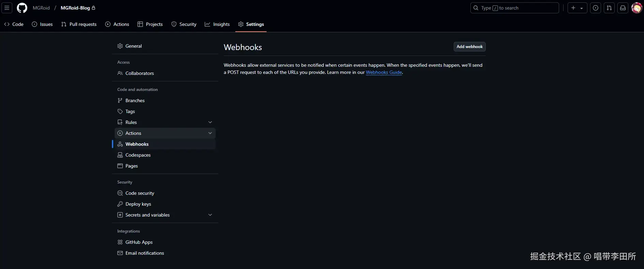
Task: Expand the Secrets and variables chevron
Action: click(210, 215)
